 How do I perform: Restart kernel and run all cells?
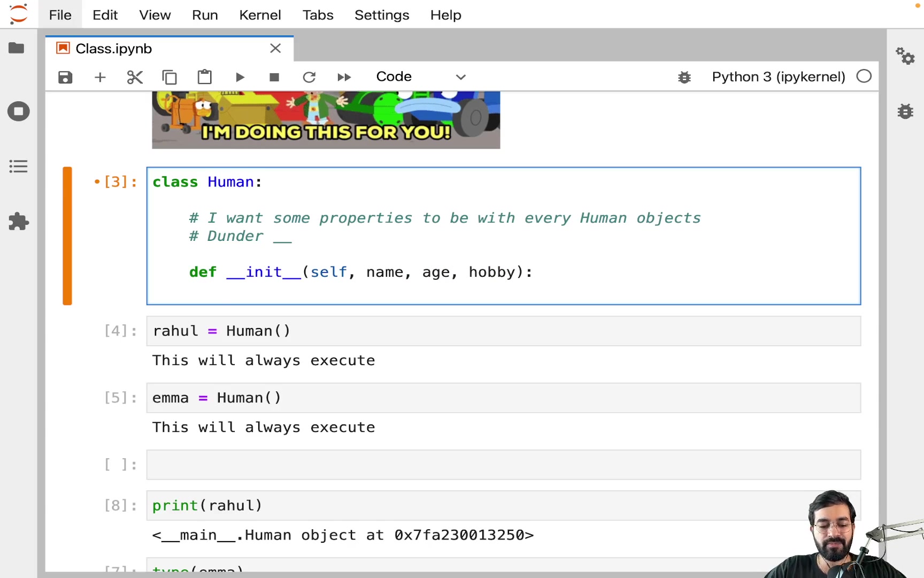[x=344, y=77]
